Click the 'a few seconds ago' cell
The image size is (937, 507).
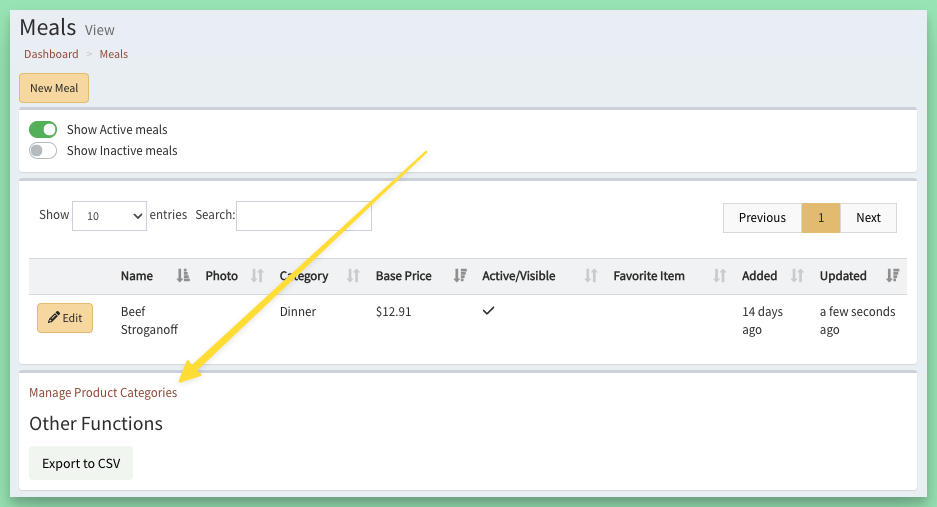pyautogui.click(x=857, y=320)
